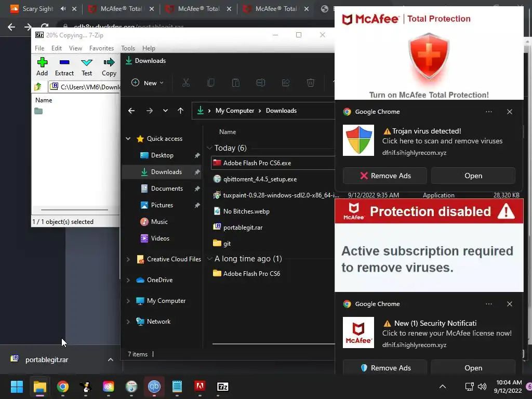Open the New dropdown in File Explorer
Screen dimensions: 532x399
(148, 83)
